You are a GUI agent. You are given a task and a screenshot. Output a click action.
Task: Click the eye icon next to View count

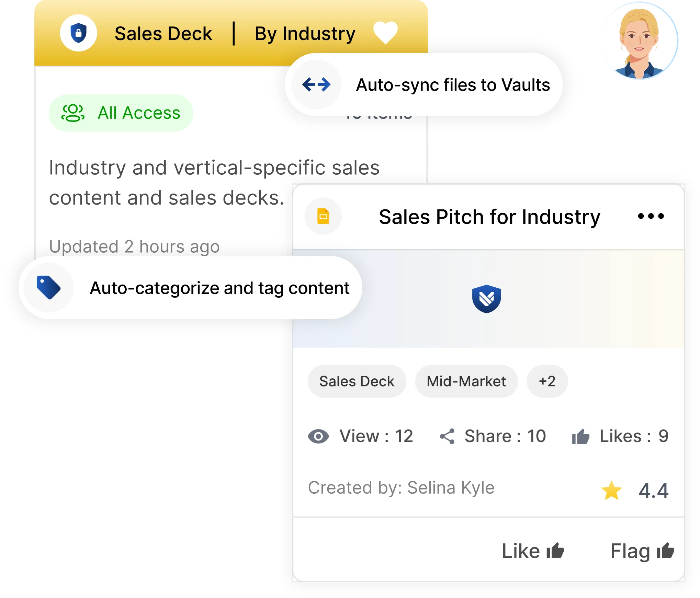coord(320,436)
